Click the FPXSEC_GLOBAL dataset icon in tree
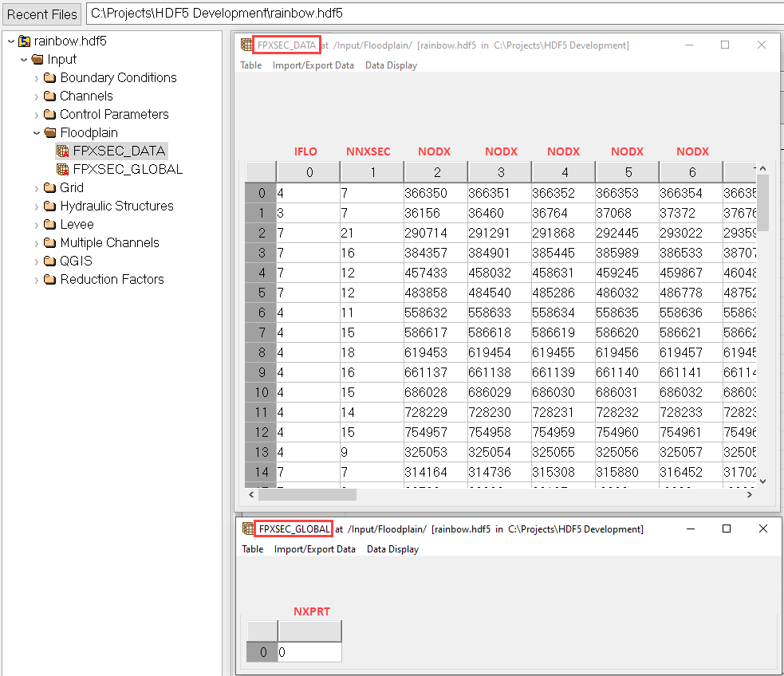784x676 pixels. tap(62, 169)
